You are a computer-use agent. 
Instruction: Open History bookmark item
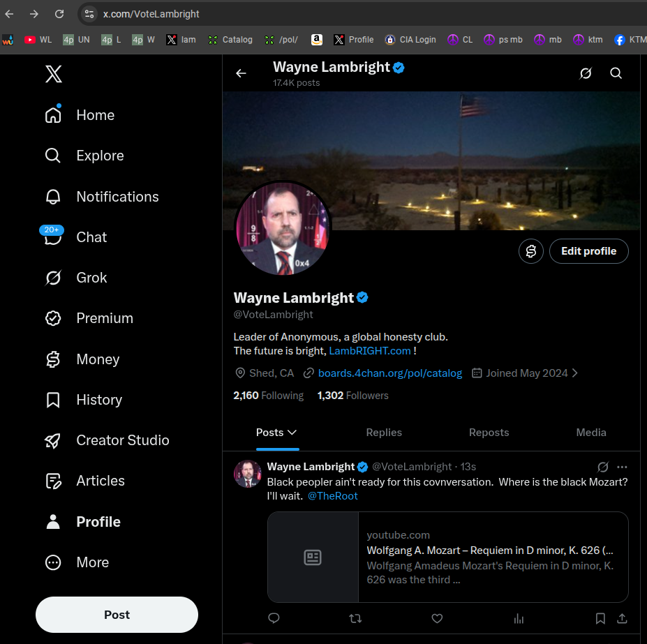coord(83,400)
